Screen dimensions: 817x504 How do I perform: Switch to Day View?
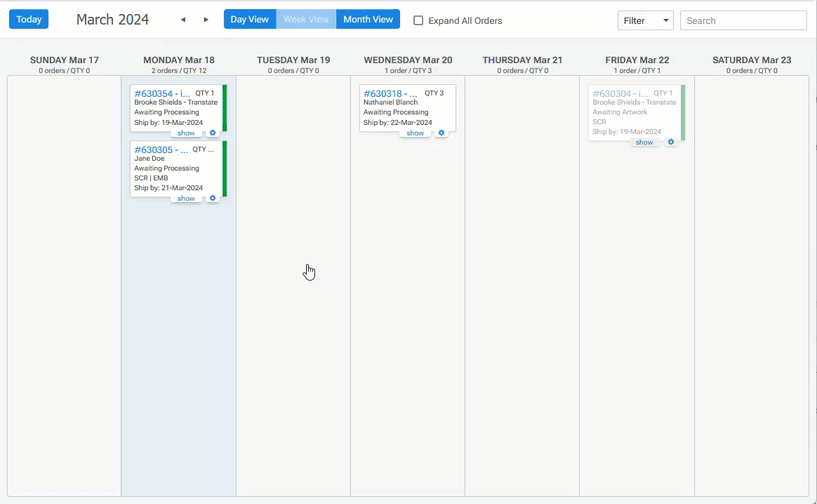pyautogui.click(x=250, y=19)
